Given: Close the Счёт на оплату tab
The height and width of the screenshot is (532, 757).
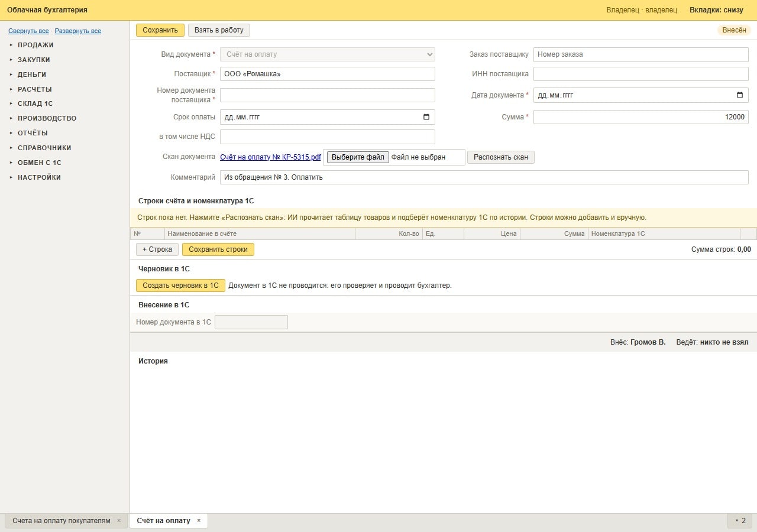Looking at the screenshot, I should click(x=199, y=521).
